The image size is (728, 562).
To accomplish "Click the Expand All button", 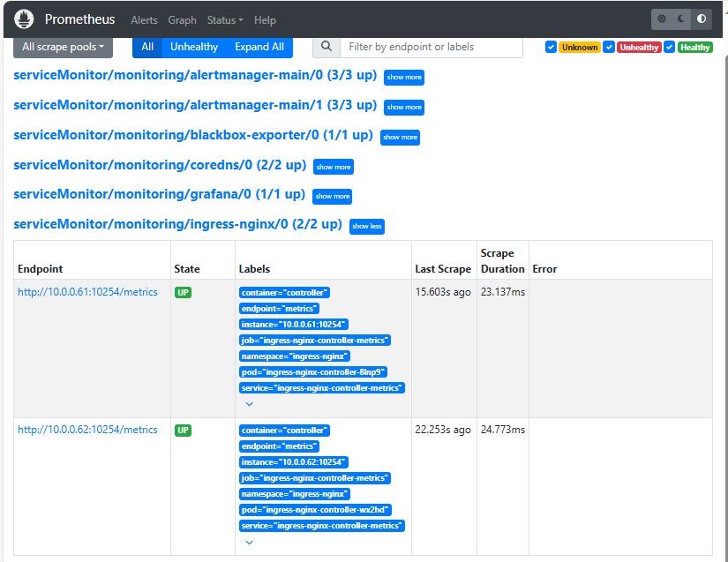I will point(259,47).
